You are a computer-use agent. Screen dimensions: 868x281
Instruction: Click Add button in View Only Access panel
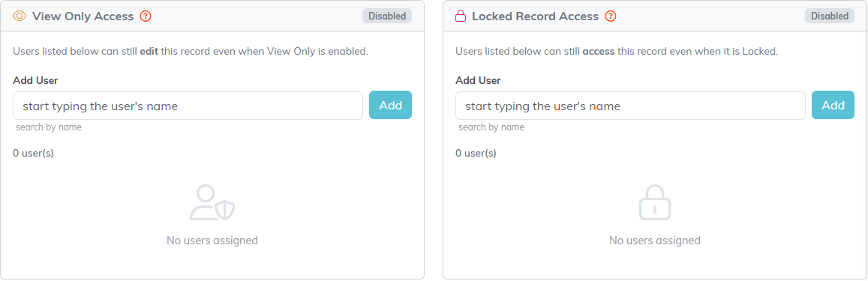[390, 105]
